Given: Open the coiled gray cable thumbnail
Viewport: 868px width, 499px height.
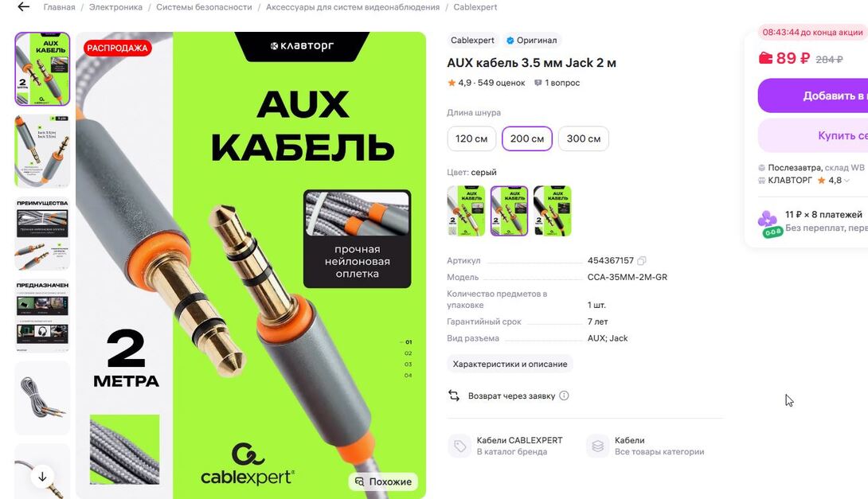Looking at the screenshot, I should (x=43, y=398).
